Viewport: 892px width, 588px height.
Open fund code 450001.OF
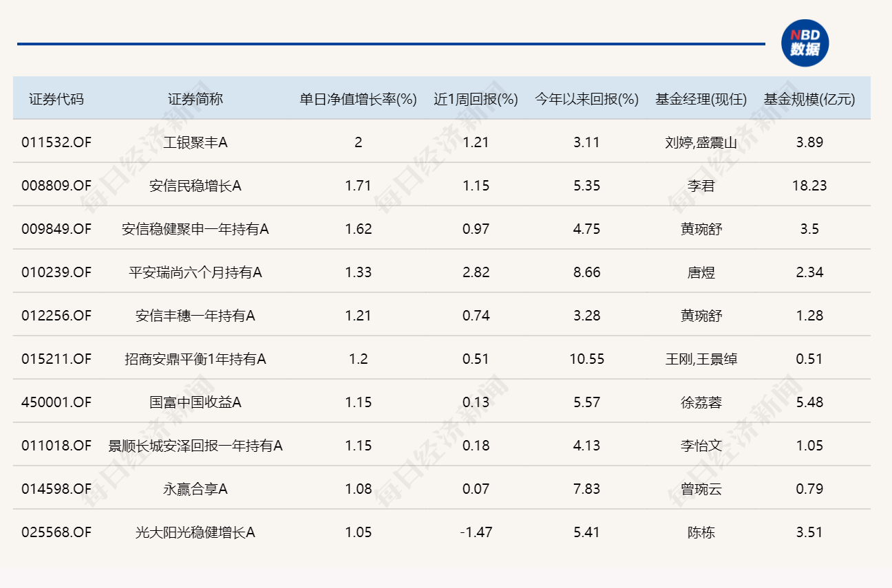(56, 402)
